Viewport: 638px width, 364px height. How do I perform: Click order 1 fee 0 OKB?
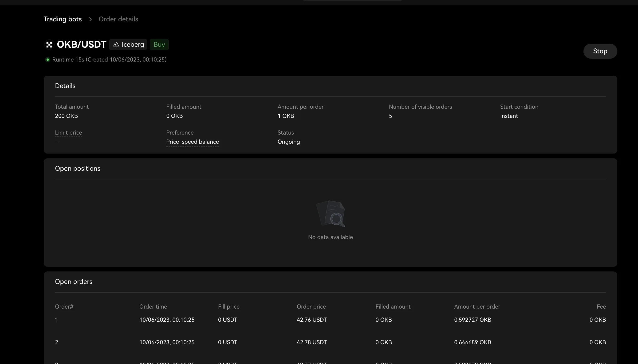(598, 320)
